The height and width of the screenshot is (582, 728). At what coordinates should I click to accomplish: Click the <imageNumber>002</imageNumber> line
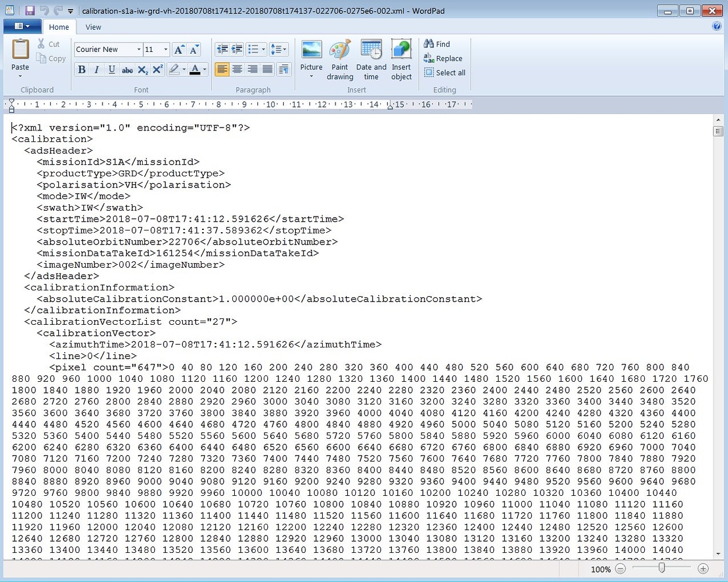[130, 264]
